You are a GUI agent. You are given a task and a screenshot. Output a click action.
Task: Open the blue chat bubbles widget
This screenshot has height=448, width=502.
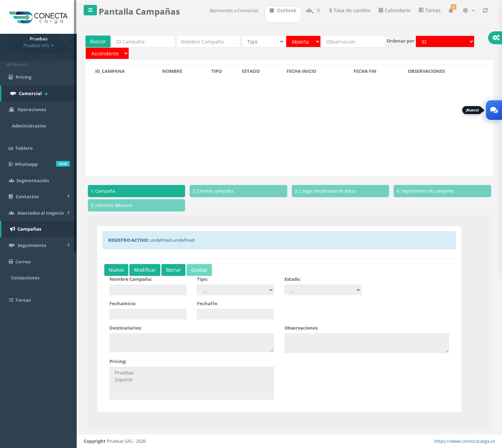(x=494, y=110)
